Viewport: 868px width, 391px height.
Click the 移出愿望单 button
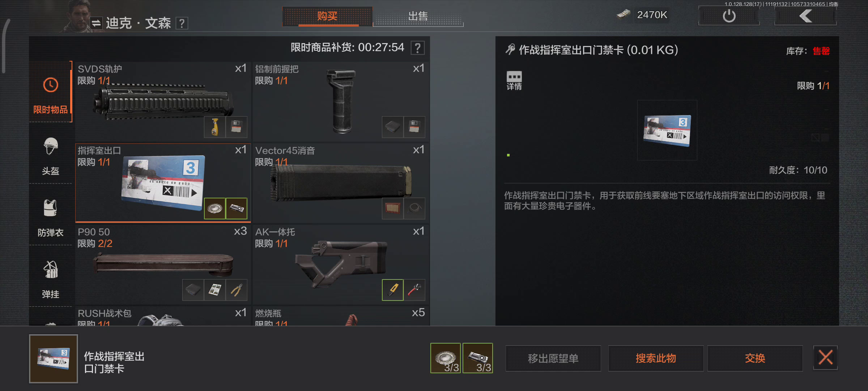pyautogui.click(x=553, y=358)
